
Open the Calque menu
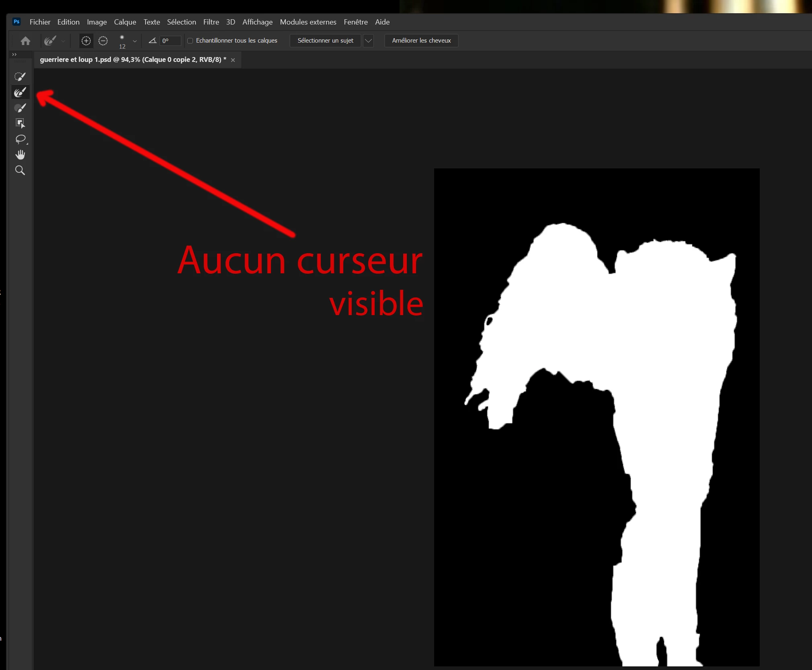click(125, 22)
